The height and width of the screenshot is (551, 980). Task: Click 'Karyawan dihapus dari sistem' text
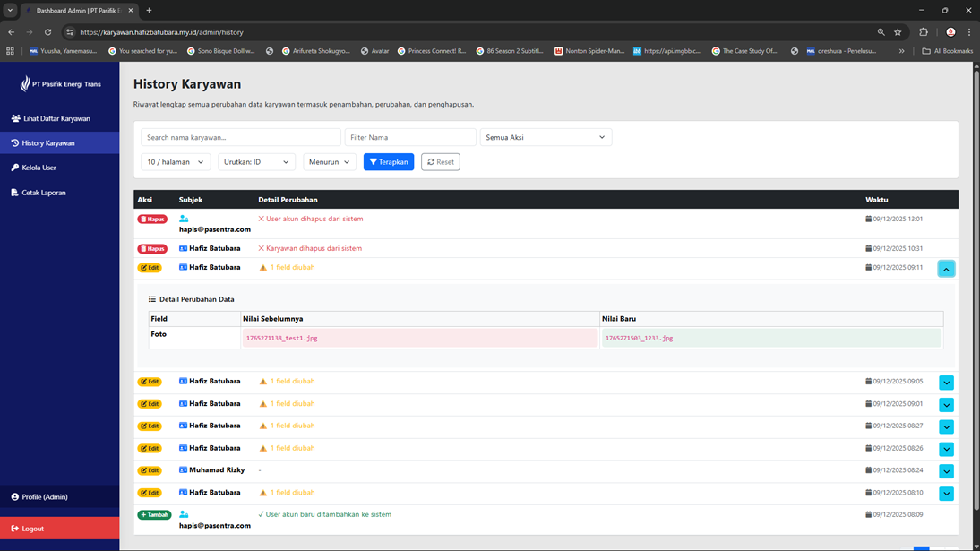click(314, 248)
